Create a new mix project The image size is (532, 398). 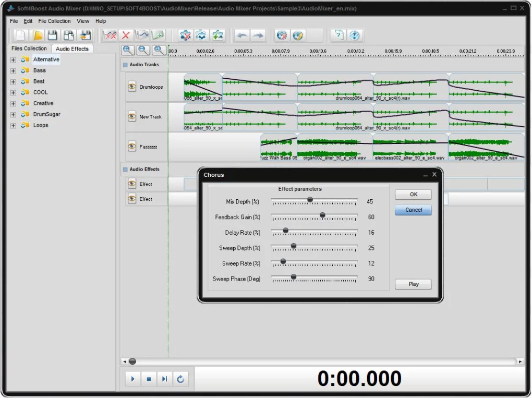tap(20, 35)
